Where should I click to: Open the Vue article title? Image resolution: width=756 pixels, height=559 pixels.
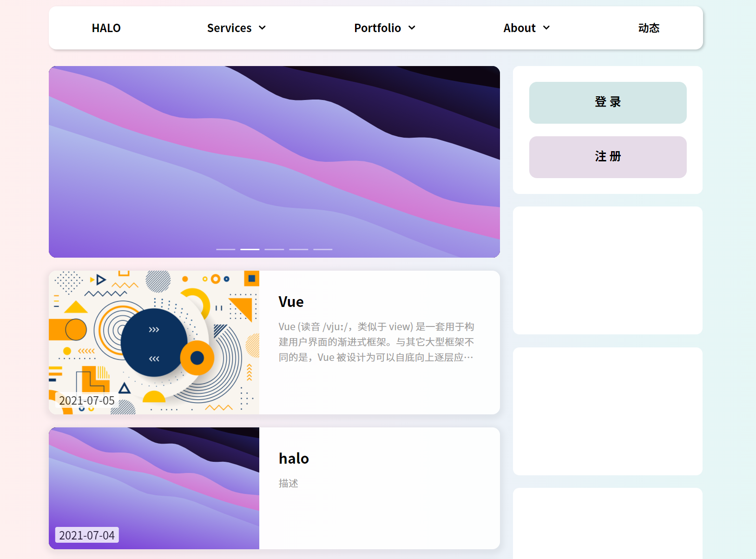coord(291,302)
